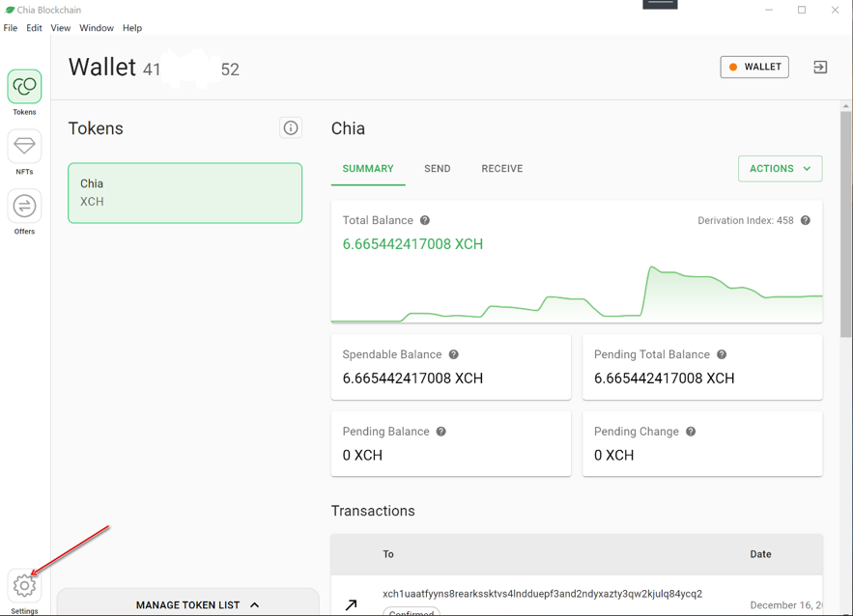Click the outgoing transaction arrow icon
853x616 pixels.
click(x=352, y=604)
